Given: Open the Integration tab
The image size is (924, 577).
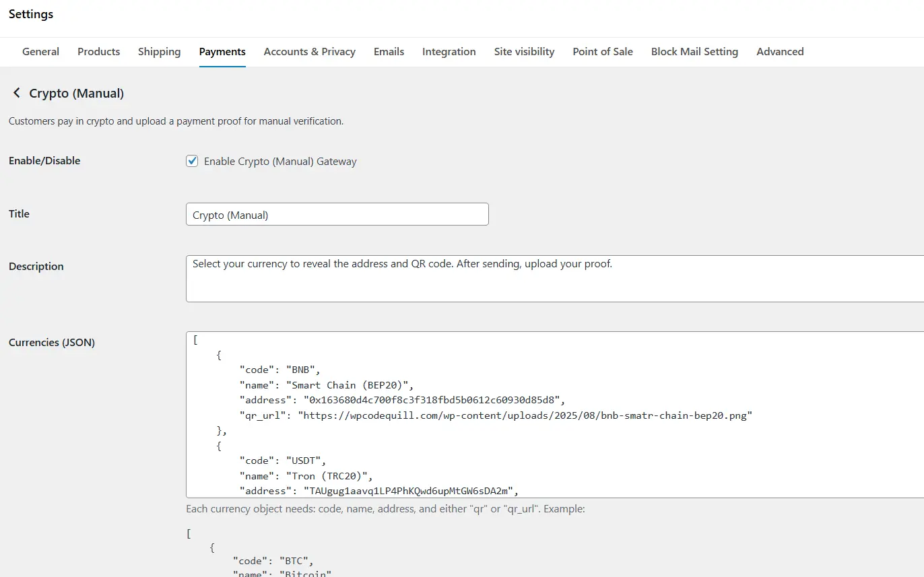Looking at the screenshot, I should (449, 52).
